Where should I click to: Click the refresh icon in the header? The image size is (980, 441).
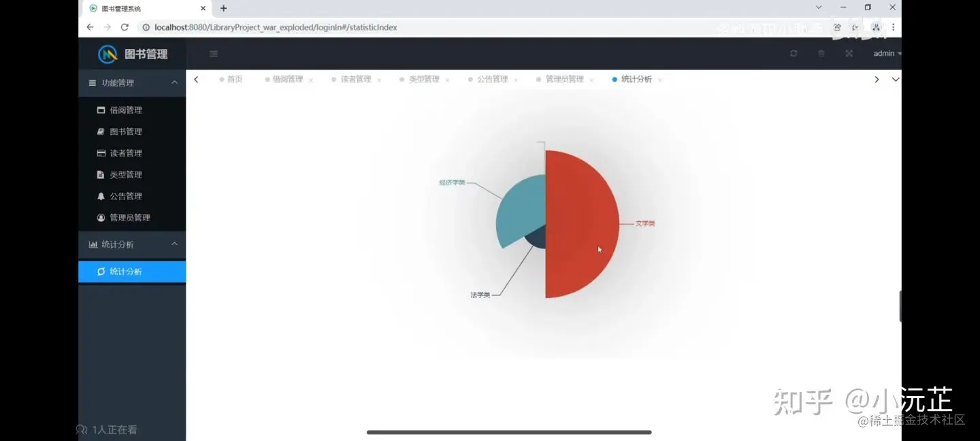pyautogui.click(x=794, y=53)
